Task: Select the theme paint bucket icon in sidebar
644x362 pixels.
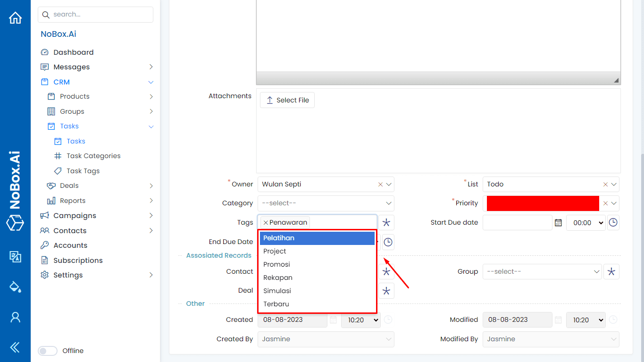Action: (x=15, y=286)
